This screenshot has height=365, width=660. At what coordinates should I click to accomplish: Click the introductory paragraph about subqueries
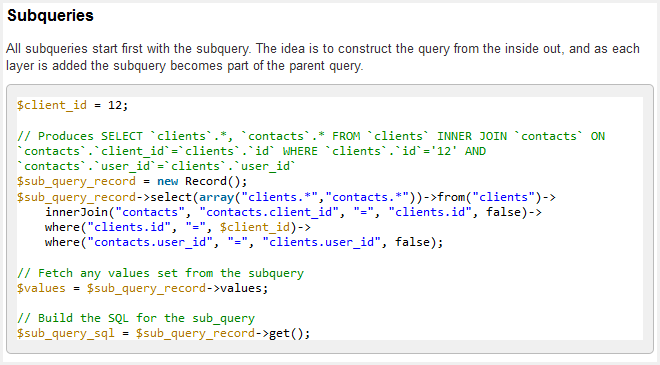click(x=323, y=57)
